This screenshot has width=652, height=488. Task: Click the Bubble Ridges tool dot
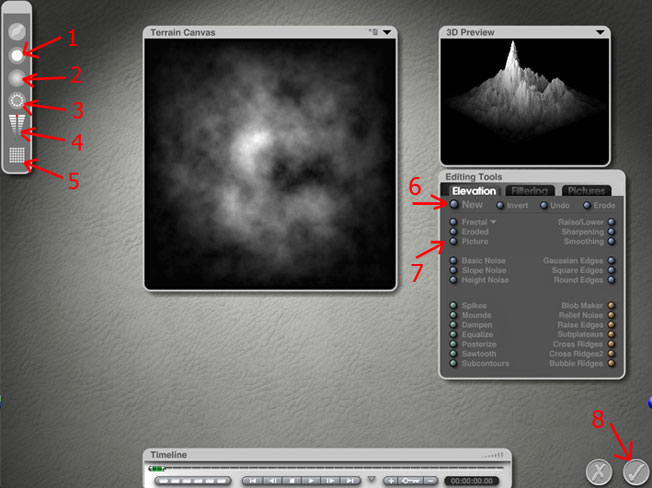612,363
